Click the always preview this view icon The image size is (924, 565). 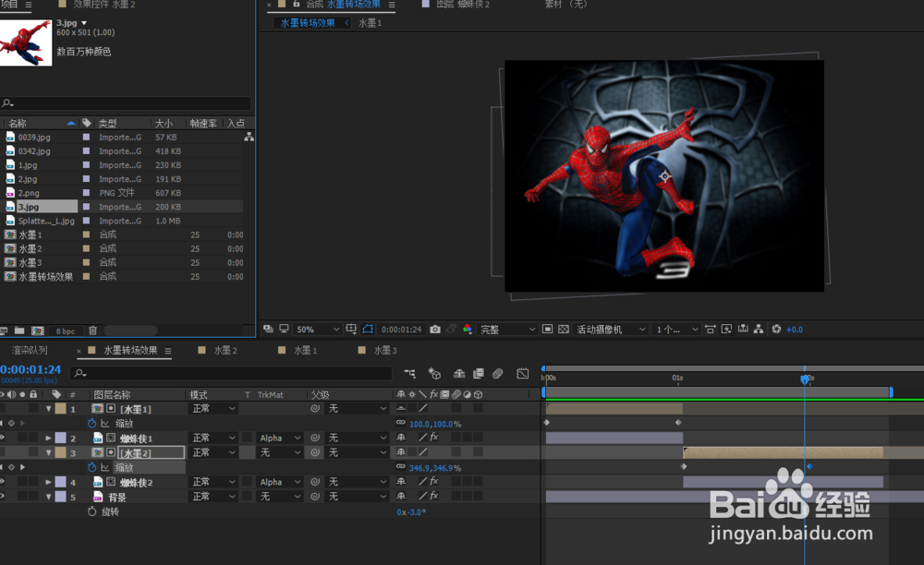coord(268,329)
